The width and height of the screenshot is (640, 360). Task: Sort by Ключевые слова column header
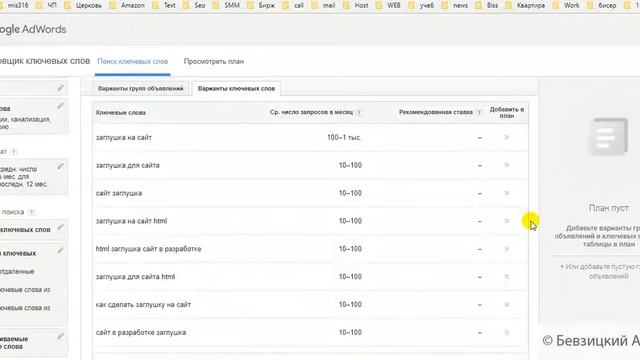pyautogui.click(x=121, y=113)
